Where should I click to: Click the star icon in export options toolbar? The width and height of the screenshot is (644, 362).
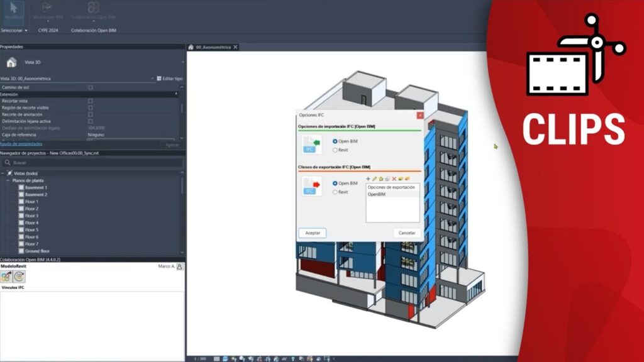pos(381,179)
